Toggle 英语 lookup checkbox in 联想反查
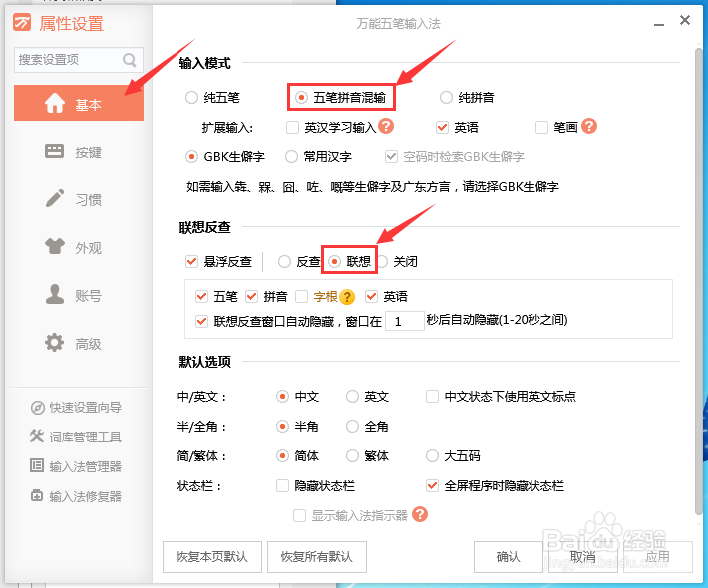 click(x=372, y=296)
